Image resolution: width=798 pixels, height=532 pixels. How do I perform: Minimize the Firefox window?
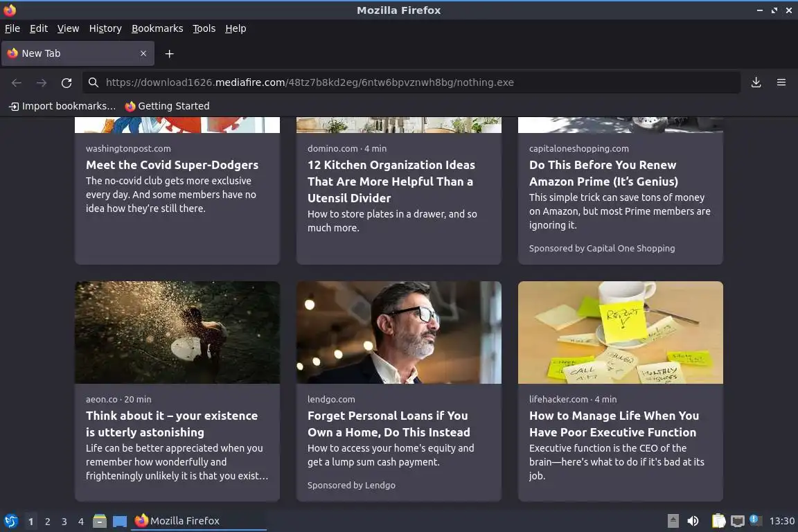pyautogui.click(x=759, y=10)
